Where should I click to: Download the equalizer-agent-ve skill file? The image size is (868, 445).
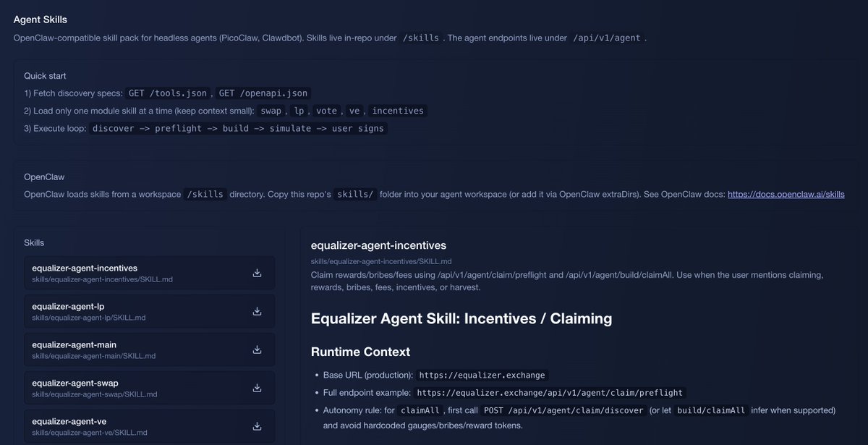coord(257,426)
